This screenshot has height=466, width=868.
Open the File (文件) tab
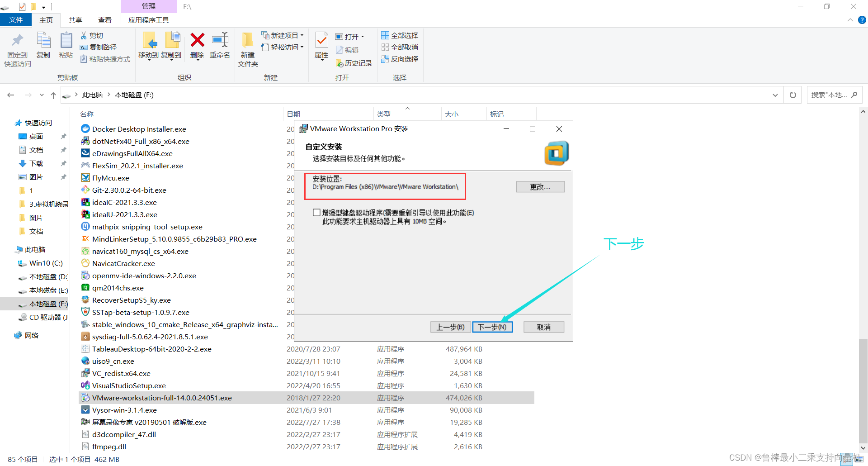click(16, 20)
